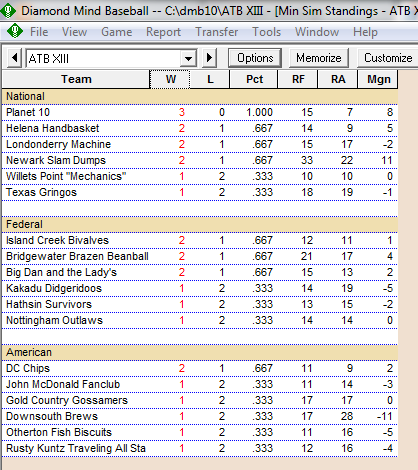The image size is (418, 470).
Task: Select Willets Point "Mechanics" team row
Action: [200, 176]
